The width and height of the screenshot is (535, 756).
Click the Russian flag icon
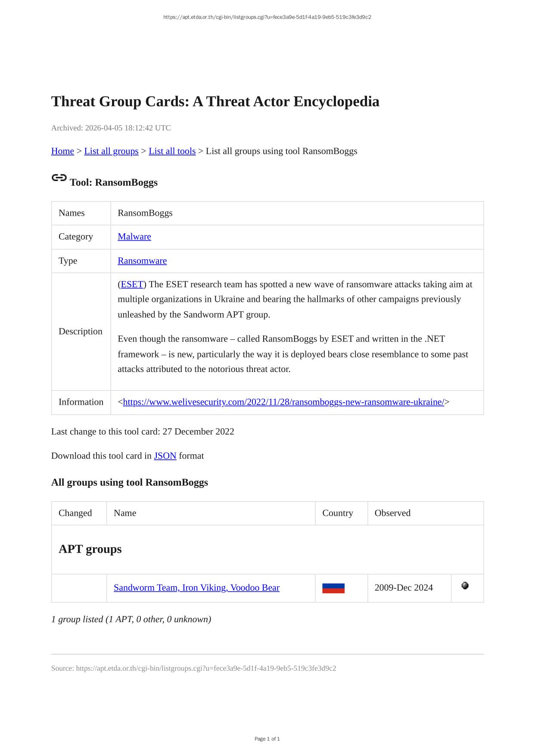click(333, 588)
